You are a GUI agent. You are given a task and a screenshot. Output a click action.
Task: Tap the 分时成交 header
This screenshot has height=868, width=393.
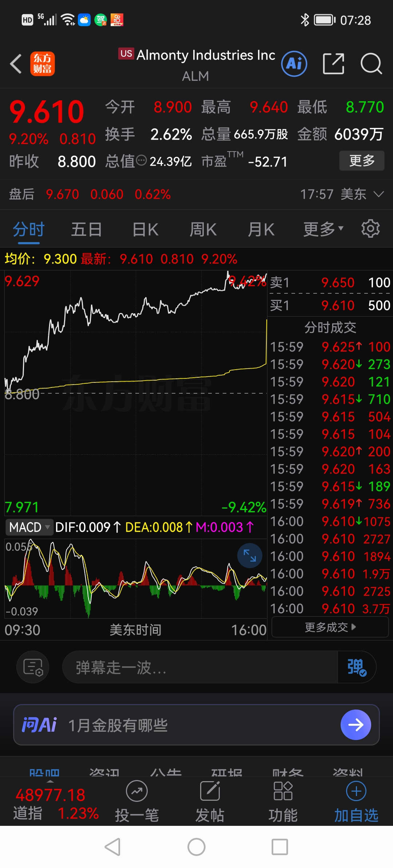point(330,327)
